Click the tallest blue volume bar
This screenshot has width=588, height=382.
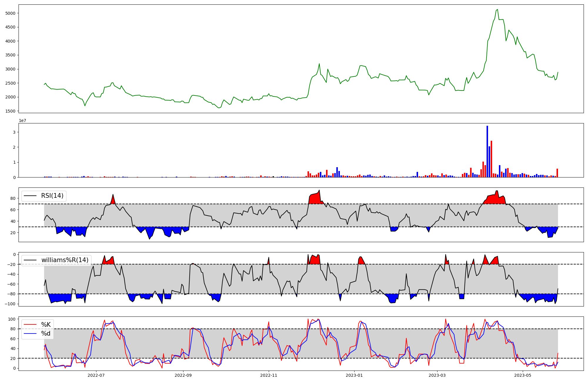click(487, 151)
